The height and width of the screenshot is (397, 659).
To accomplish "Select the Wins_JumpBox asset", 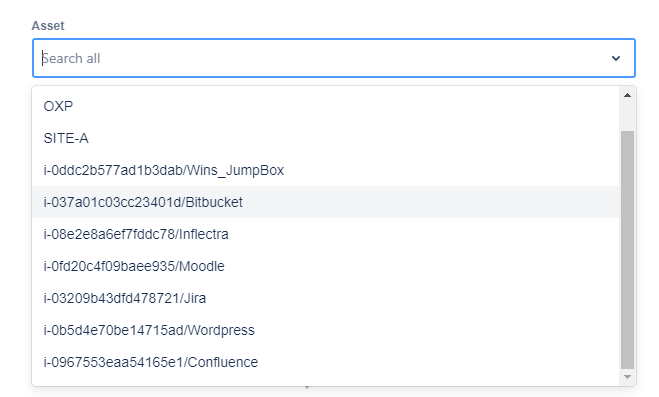I will (x=325, y=170).
